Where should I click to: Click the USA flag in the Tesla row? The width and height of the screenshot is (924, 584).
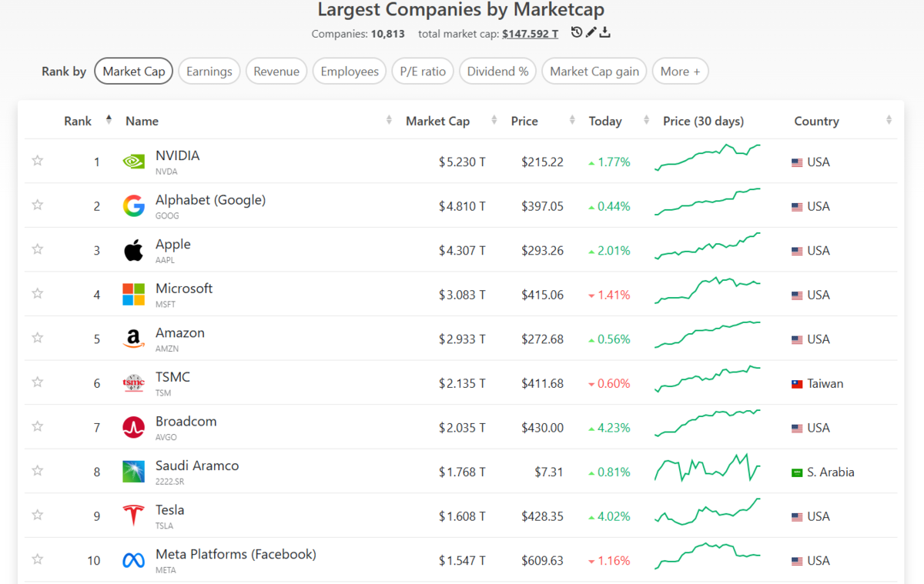tap(797, 517)
